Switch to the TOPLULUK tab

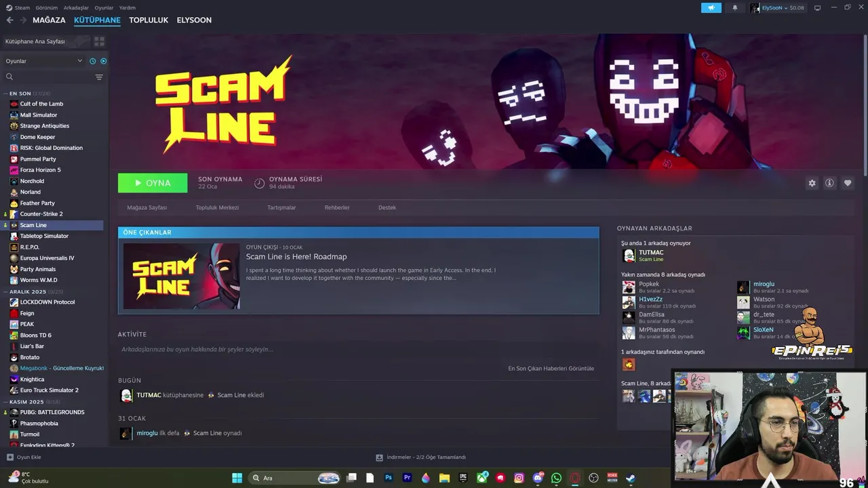(x=149, y=20)
